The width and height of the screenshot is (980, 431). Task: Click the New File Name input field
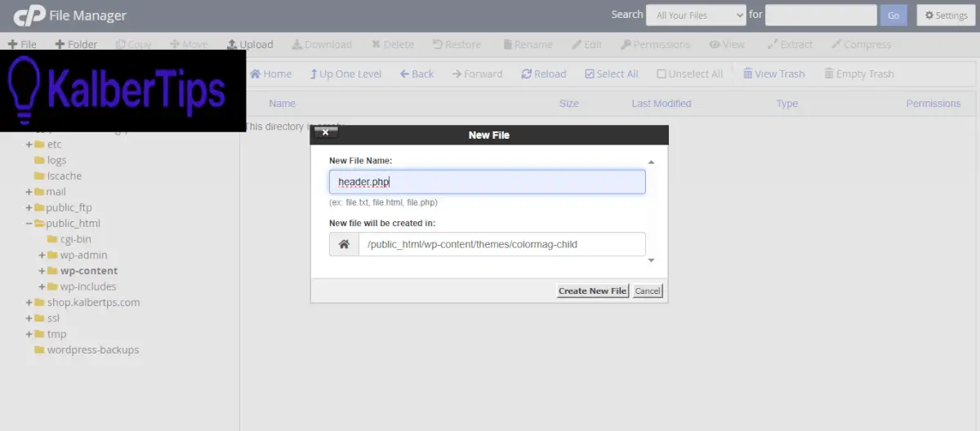tap(487, 182)
